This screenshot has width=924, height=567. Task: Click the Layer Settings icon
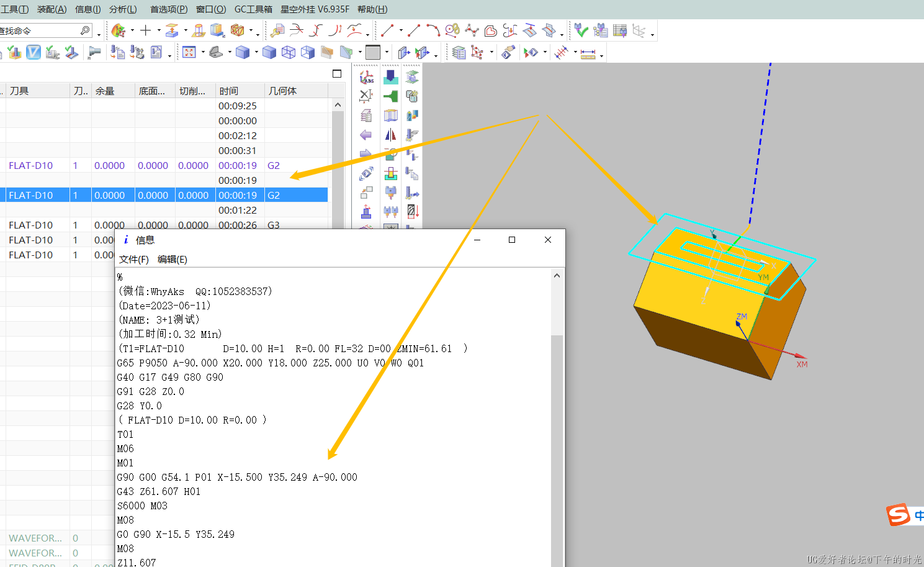[459, 53]
